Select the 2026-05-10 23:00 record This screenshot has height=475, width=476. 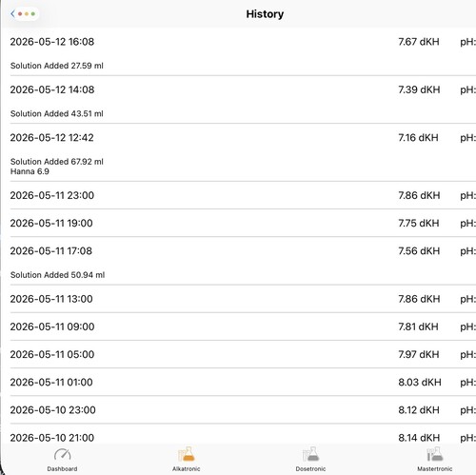(x=243, y=409)
